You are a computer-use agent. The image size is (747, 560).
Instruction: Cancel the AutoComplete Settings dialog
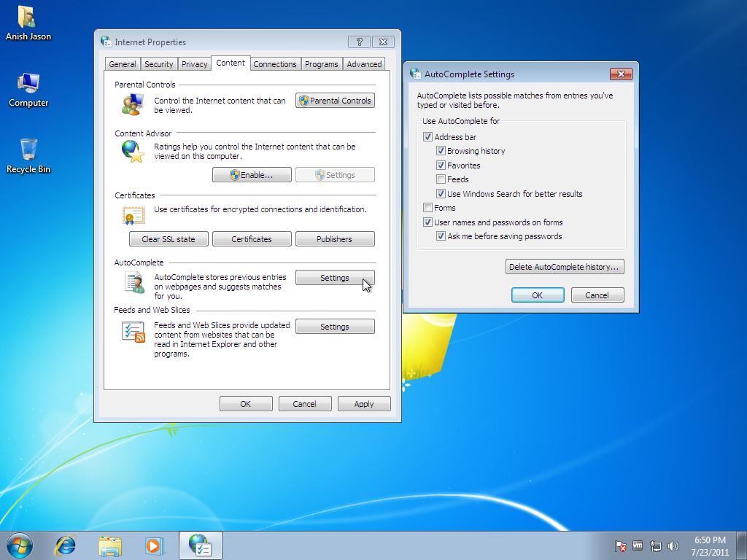597,295
